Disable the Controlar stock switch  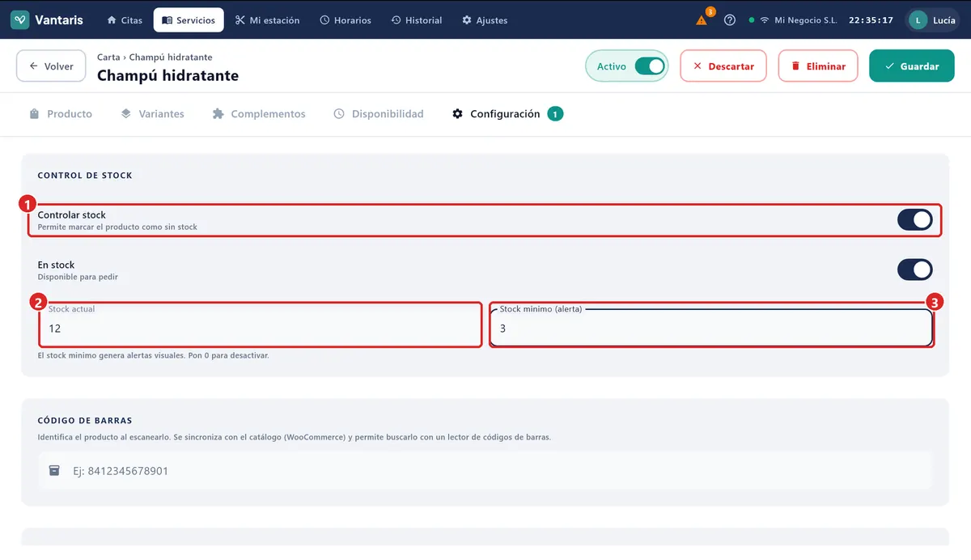click(x=914, y=219)
